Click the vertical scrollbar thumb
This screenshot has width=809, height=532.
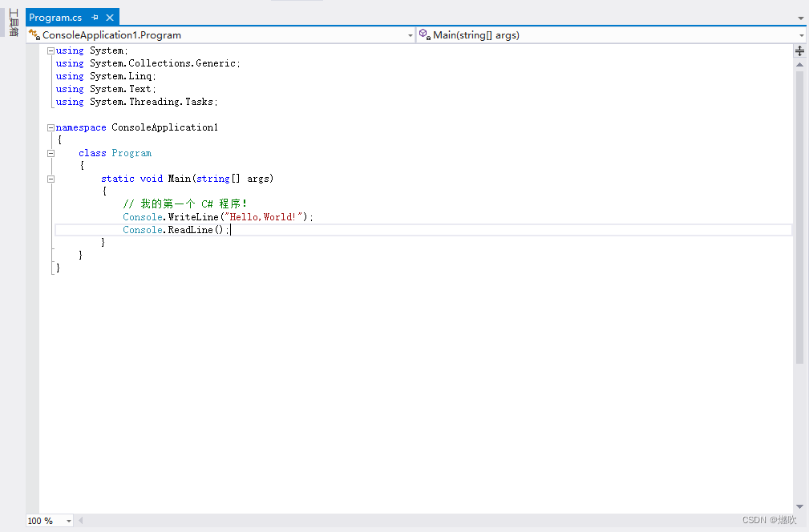(x=799, y=216)
